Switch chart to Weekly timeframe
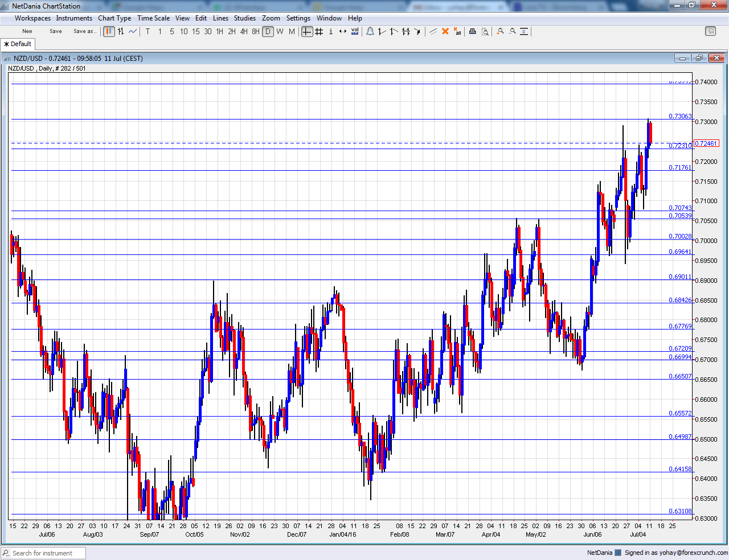The height and width of the screenshot is (560, 729). click(x=279, y=31)
